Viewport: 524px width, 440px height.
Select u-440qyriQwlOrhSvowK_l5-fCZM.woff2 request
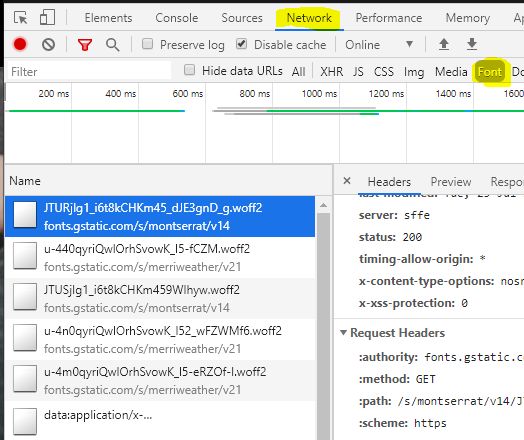(160, 258)
